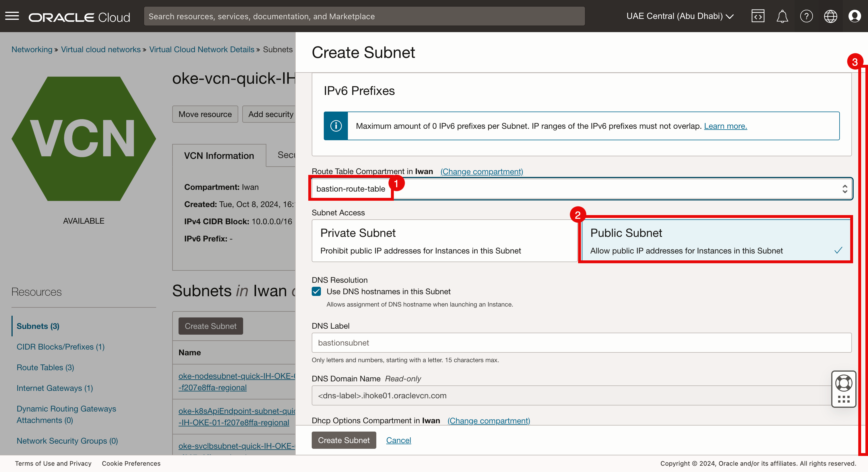Image resolution: width=868 pixels, height=472 pixels.
Task: Open the user profile avatar
Action: coord(854,16)
